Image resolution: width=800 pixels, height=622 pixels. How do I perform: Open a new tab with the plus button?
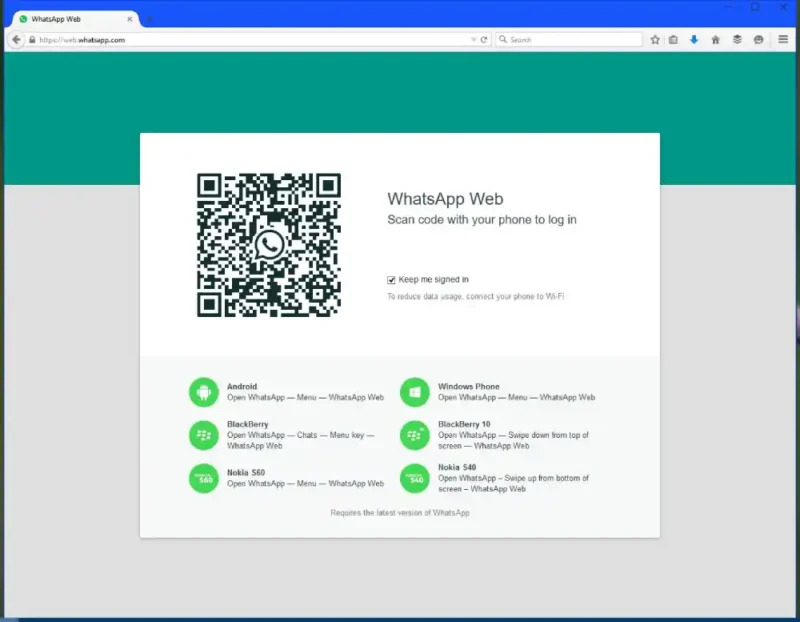coord(149,19)
